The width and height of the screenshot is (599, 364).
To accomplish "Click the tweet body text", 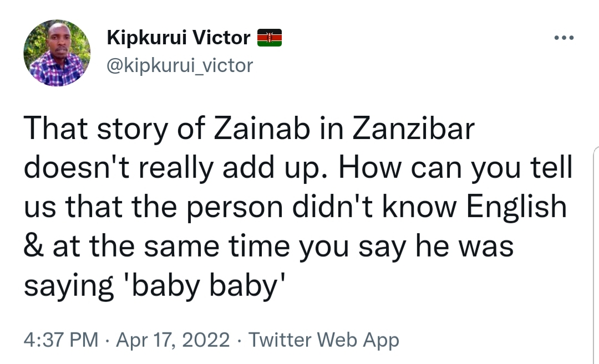I will [298, 207].
